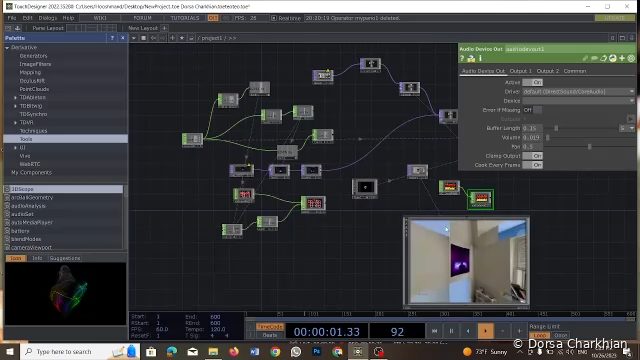Open the TUTORIALS link
Image resolution: width=640 pixels, height=360 pixels.
[185, 18]
